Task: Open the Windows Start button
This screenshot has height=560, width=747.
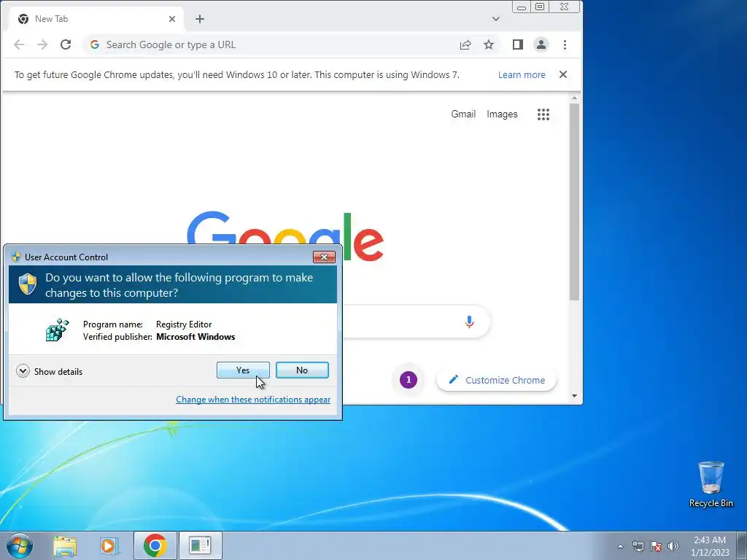Action: 20,545
